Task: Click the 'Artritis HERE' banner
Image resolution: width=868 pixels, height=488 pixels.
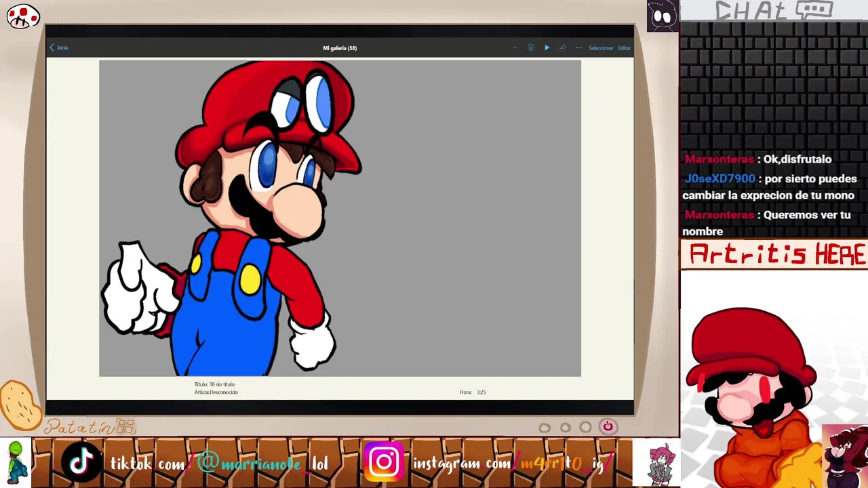Action: [774, 255]
